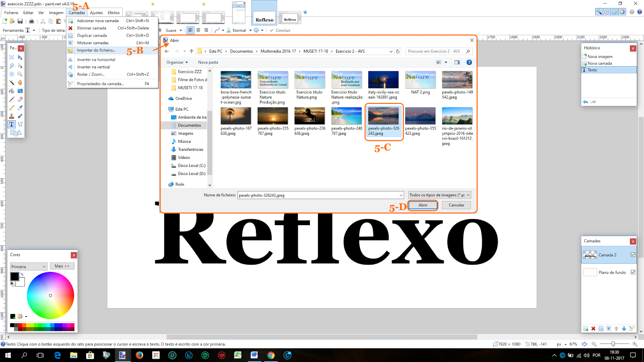Open the Efeitos menu

point(114,12)
